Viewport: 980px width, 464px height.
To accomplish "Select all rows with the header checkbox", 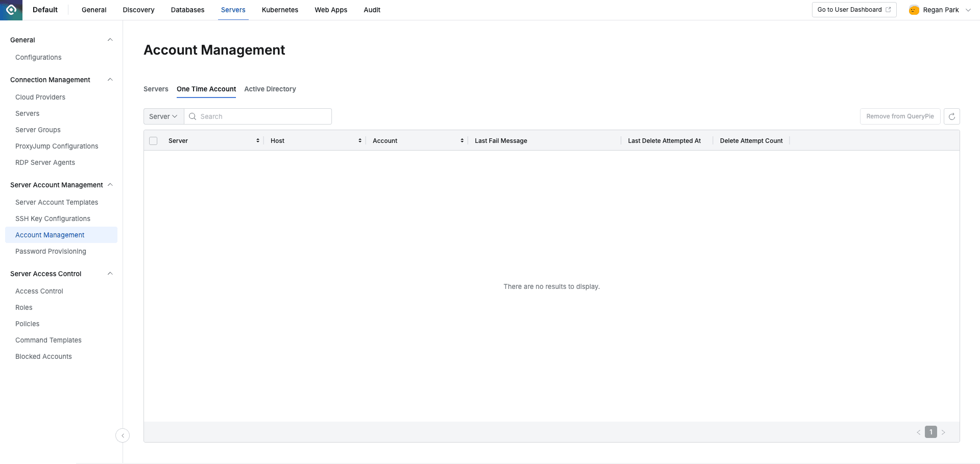I will click(x=153, y=140).
